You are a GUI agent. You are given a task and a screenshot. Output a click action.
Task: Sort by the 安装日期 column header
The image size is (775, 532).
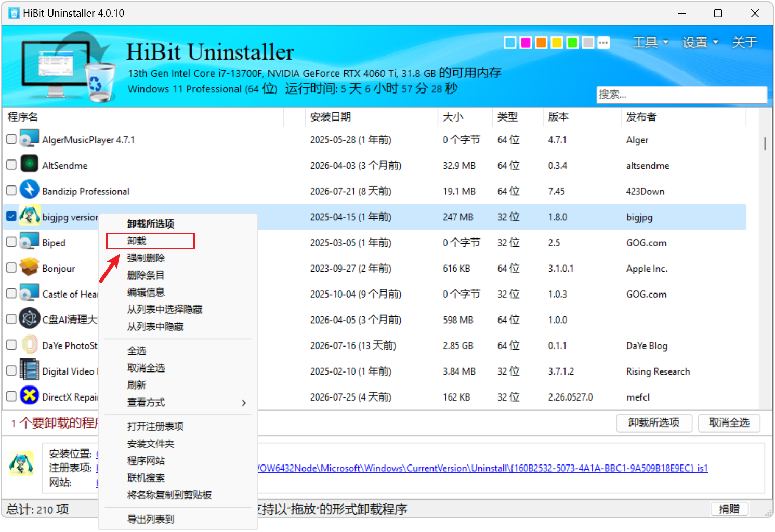[371, 117]
